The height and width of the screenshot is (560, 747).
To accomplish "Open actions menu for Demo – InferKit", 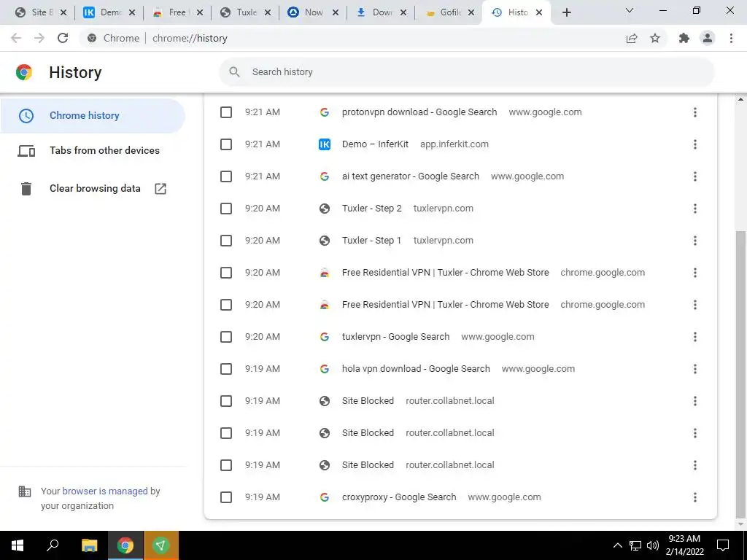I will (x=695, y=144).
